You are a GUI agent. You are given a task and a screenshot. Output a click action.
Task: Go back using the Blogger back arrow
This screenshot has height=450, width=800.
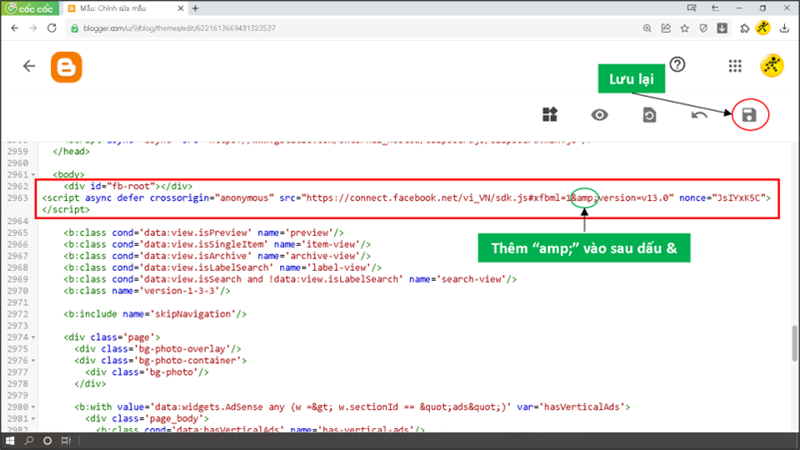pos(29,66)
